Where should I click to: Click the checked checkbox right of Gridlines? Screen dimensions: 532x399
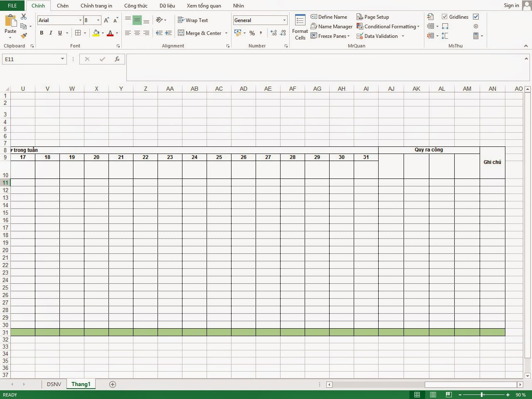475,17
